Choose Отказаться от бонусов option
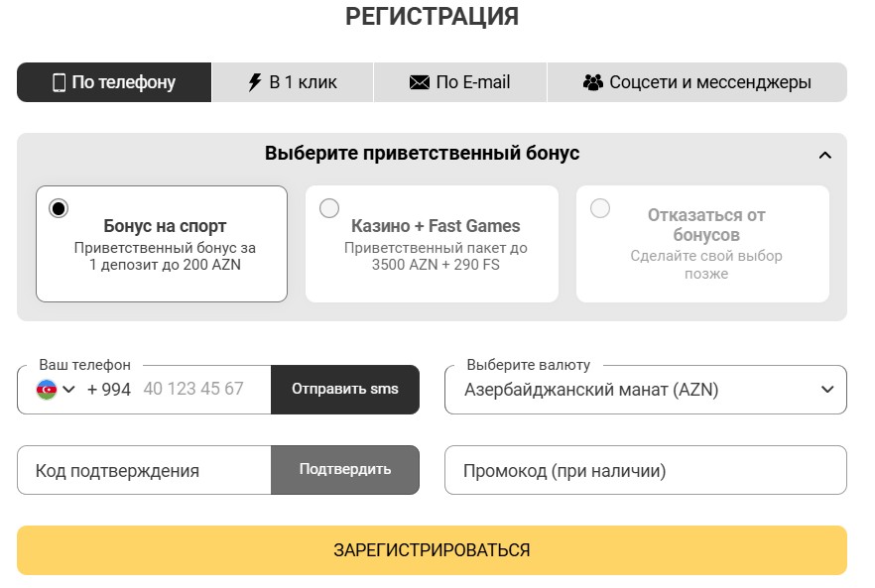 (x=599, y=208)
